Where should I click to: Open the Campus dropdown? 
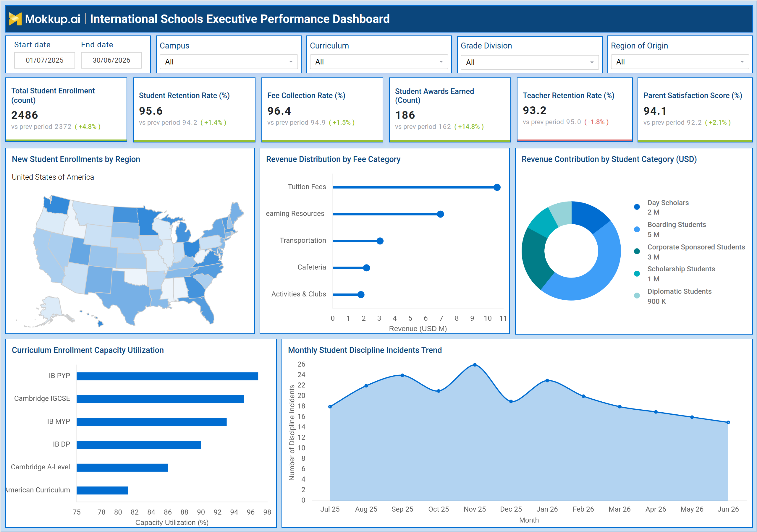pyautogui.click(x=229, y=62)
